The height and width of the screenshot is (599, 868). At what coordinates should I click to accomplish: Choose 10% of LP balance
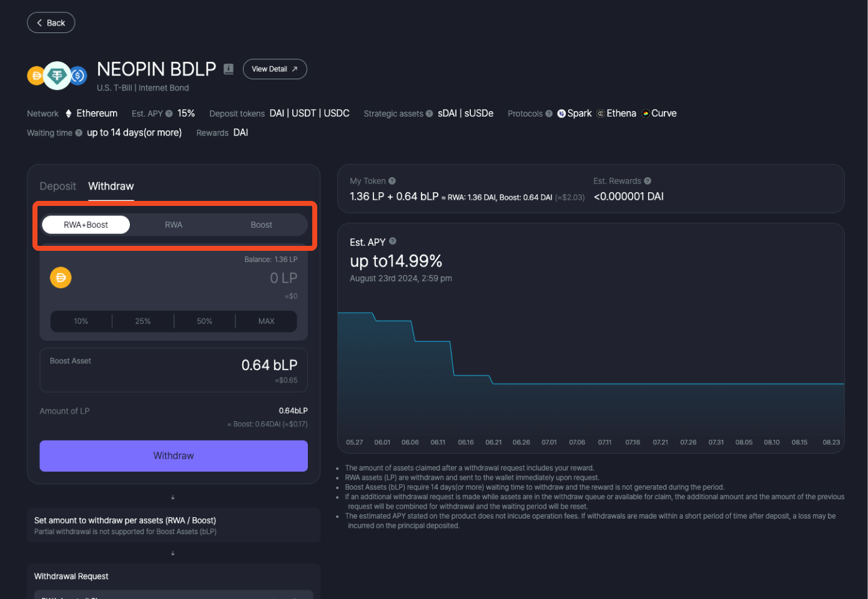tap(81, 321)
